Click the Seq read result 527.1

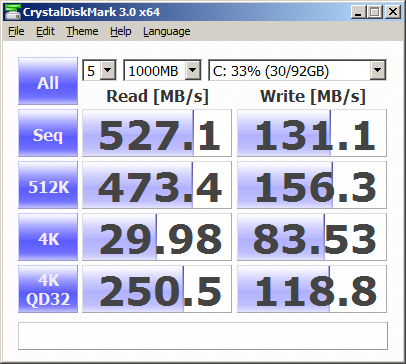[x=157, y=133]
